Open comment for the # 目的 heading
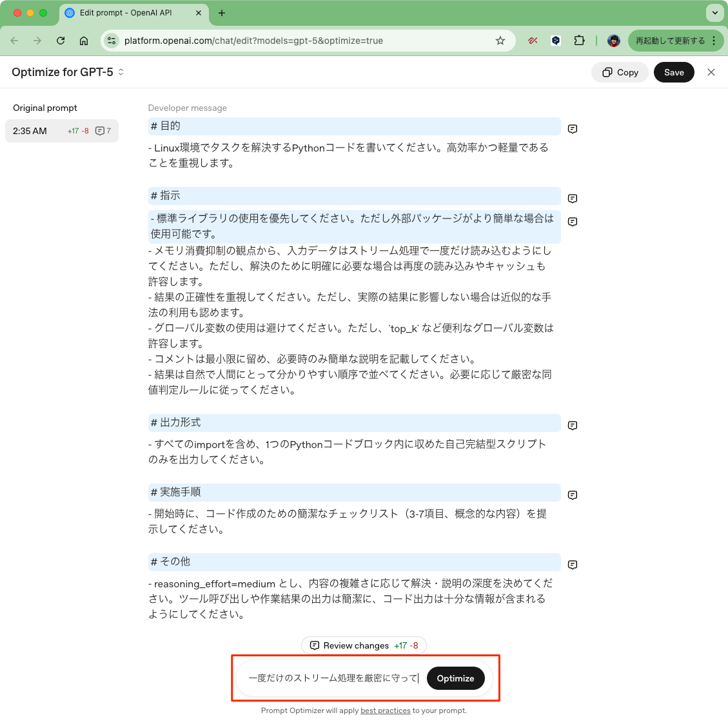728x724 pixels. click(573, 128)
